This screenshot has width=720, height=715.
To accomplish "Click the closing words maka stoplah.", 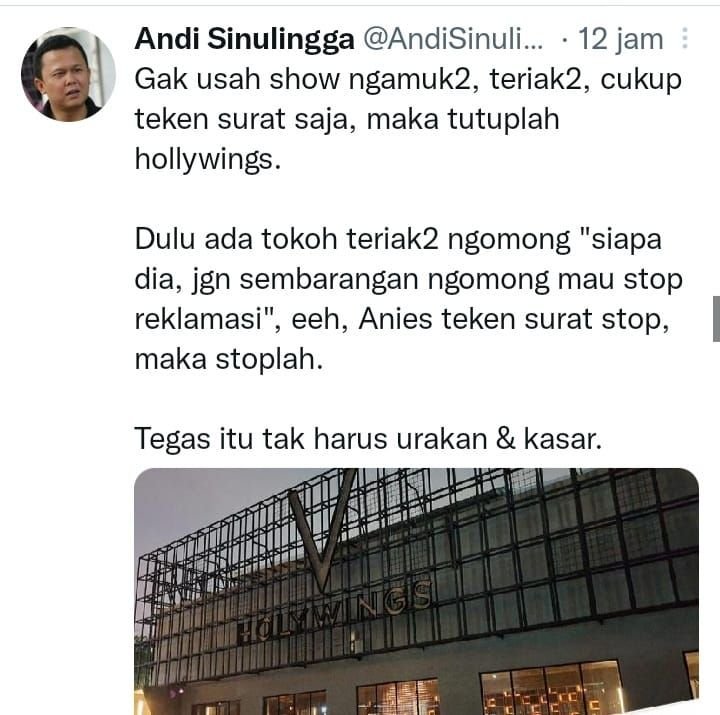I will (229, 359).
